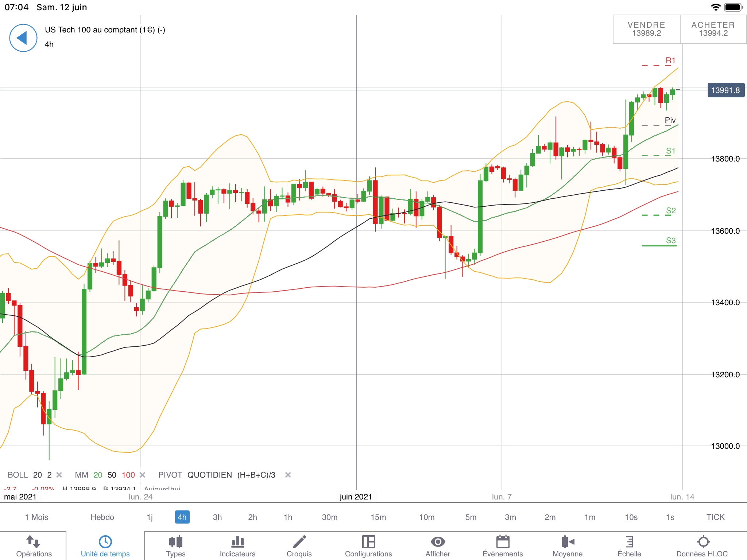
Task: Select the 1h time unit
Action: 288,517
